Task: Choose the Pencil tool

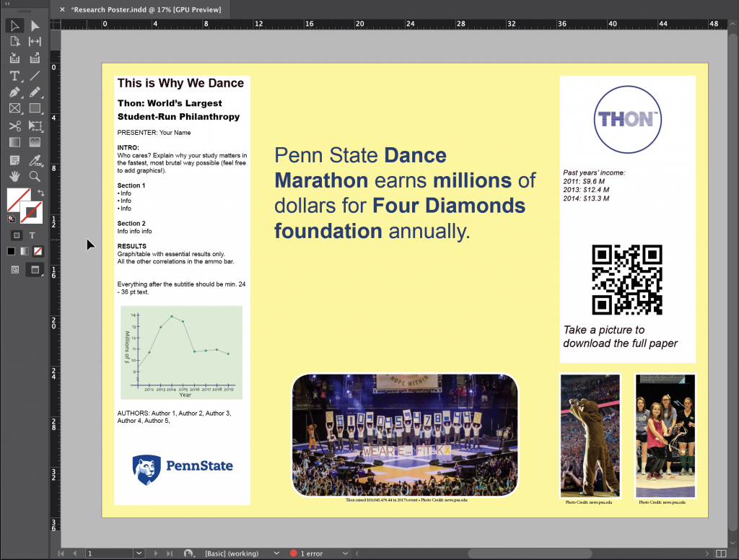Action: point(35,92)
